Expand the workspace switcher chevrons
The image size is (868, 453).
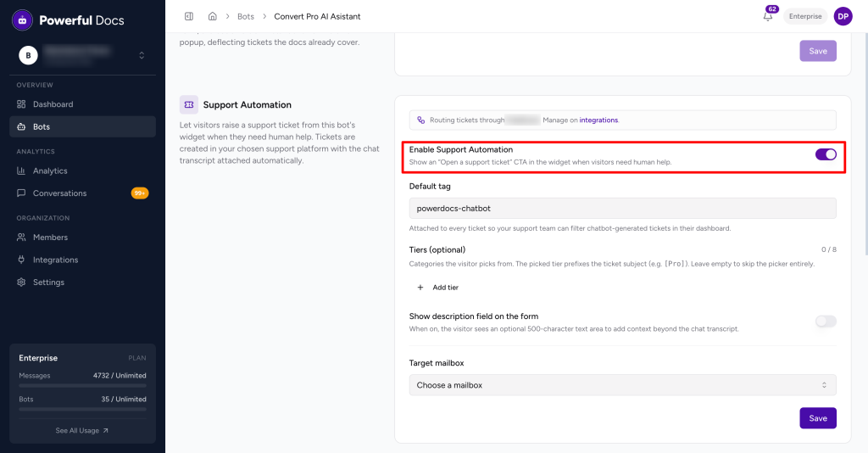142,55
